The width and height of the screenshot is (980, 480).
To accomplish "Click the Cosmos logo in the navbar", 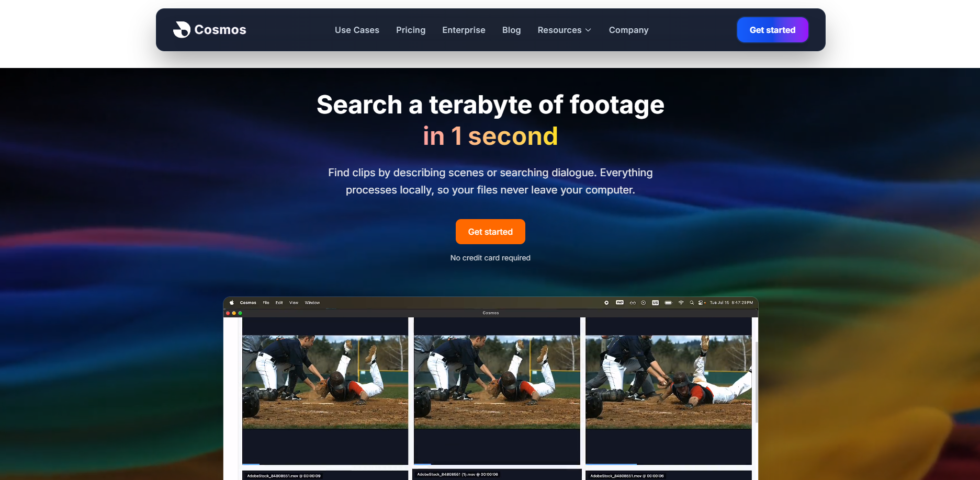I will click(209, 30).
